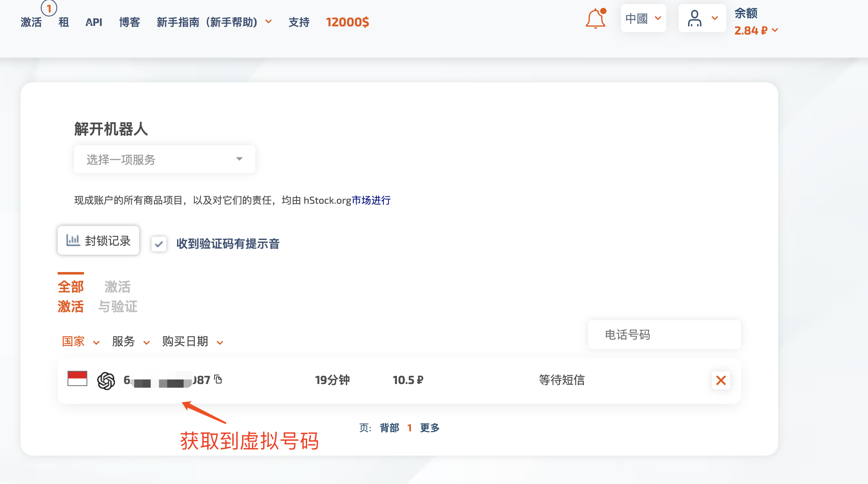Toggle the 收到验证码有提示音 checkbox
The image size is (868, 484).
pyautogui.click(x=159, y=244)
